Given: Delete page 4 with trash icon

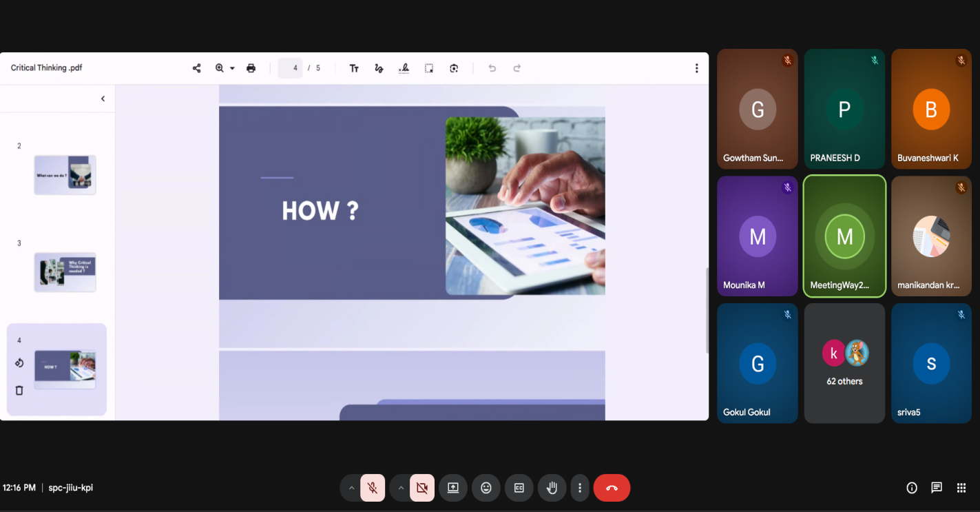Looking at the screenshot, I should click(x=19, y=391).
